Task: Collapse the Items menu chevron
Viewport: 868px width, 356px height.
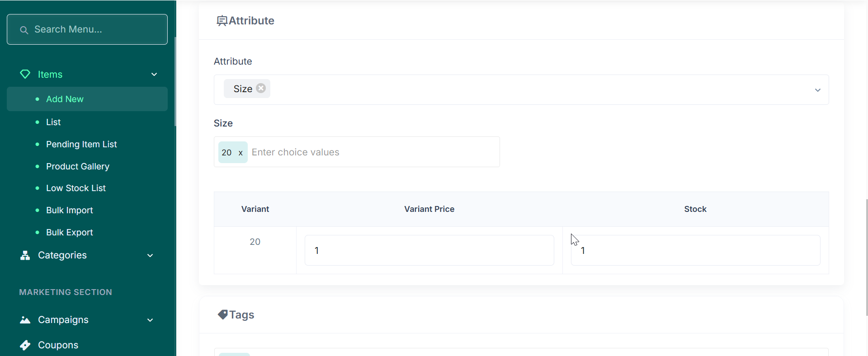Action: (154, 75)
